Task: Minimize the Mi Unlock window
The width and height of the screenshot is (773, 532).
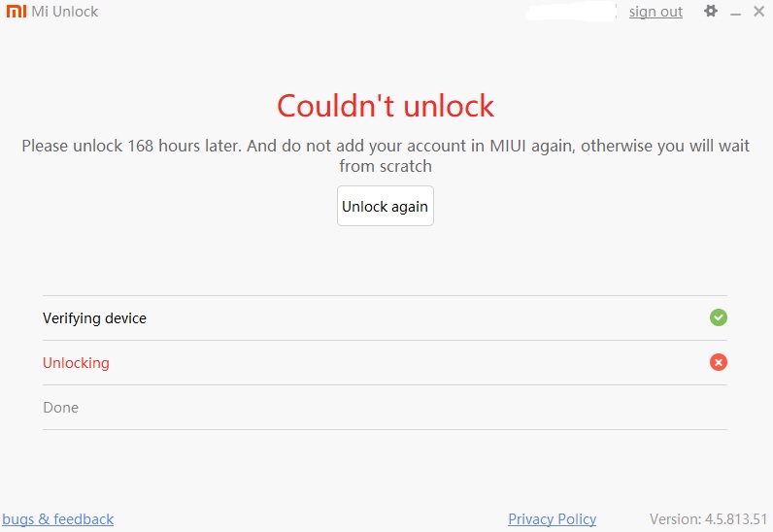Action: pyautogui.click(x=735, y=13)
